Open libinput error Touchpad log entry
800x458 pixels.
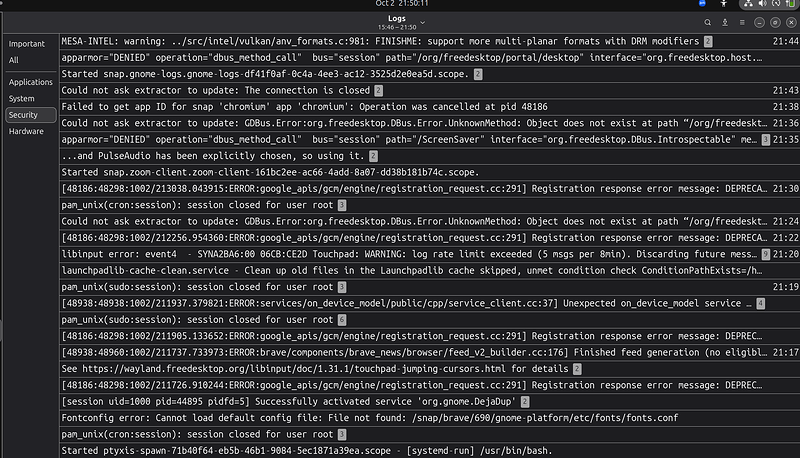tap(430, 254)
